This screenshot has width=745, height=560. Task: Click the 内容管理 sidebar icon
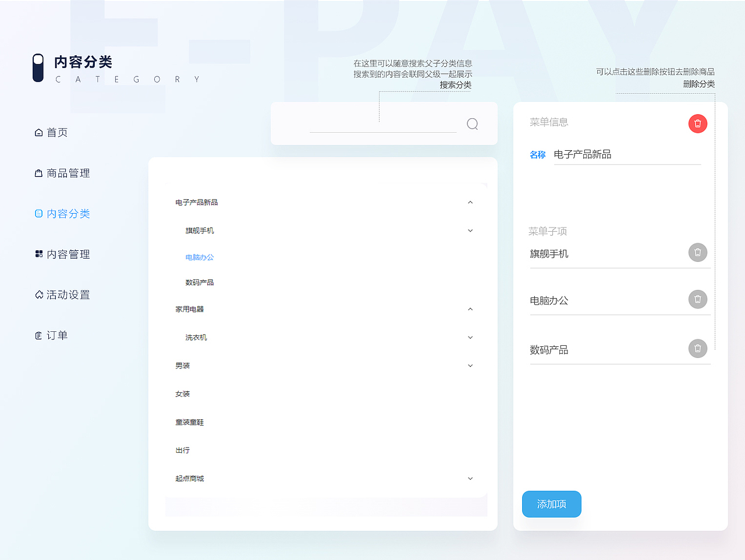[x=37, y=254]
